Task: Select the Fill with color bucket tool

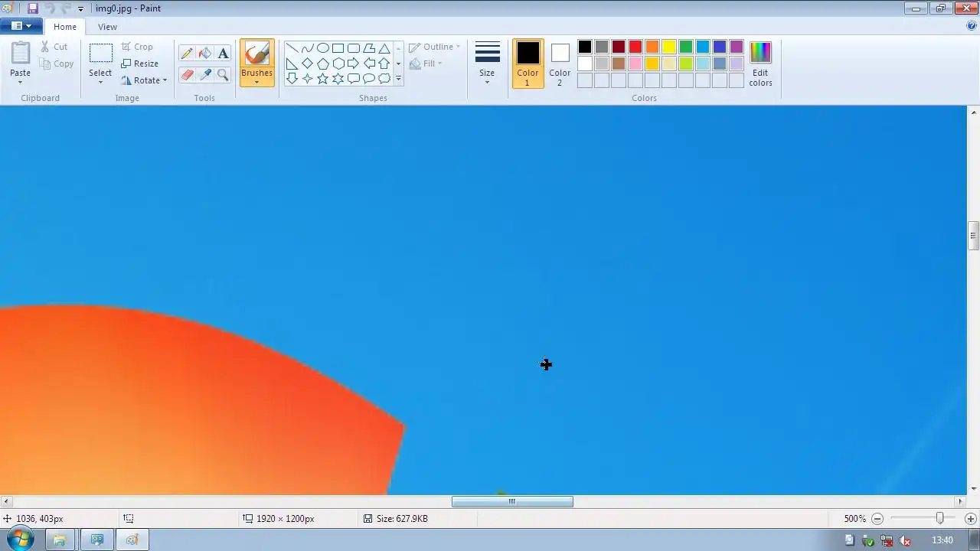Action: click(x=204, y=54)
